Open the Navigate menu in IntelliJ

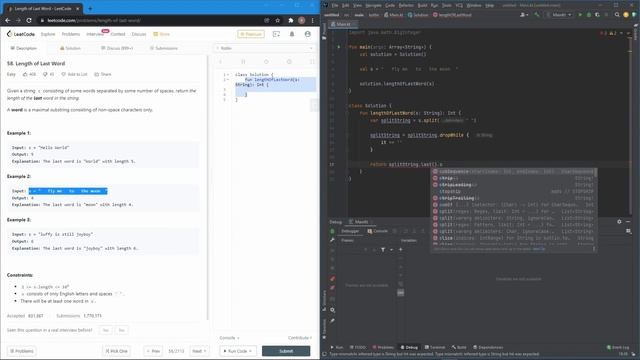(373, 5)
